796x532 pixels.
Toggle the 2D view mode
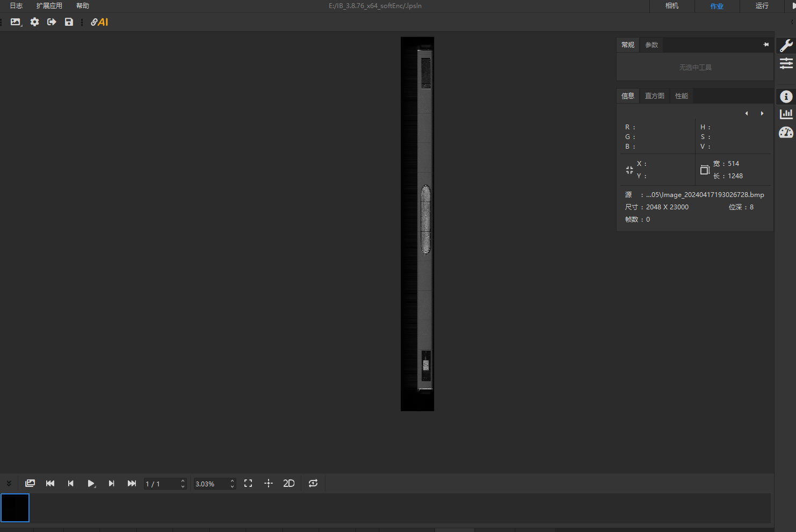click(288, 483)
